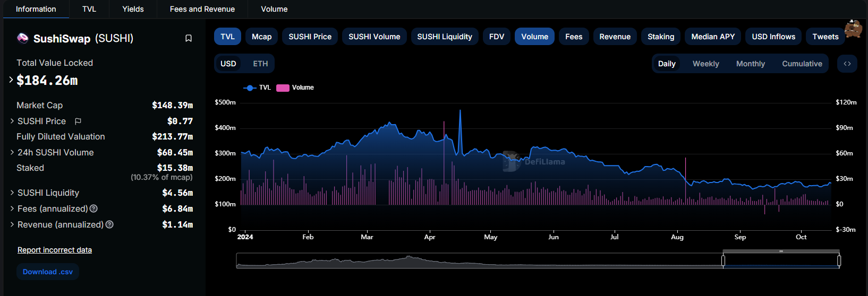
Task: Expand Total Value Locked breakdown chevron
Action: pos(11,80)
